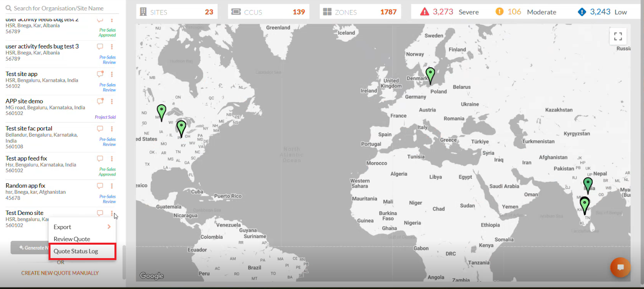Click the 3,243 Low alerts count
The image size is (644, 289).
click(600, 12)
